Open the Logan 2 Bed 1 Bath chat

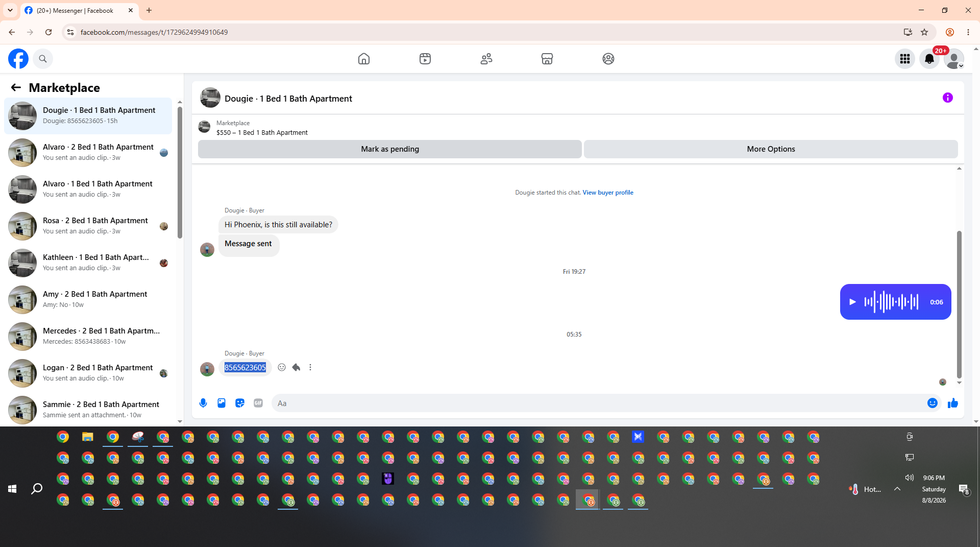(x=88, y=373)
